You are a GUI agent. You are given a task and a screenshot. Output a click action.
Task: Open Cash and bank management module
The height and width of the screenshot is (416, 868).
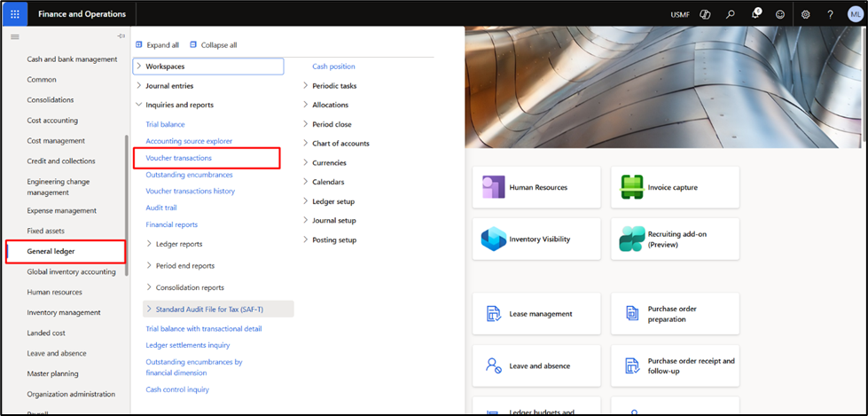(x=72, y=59)
